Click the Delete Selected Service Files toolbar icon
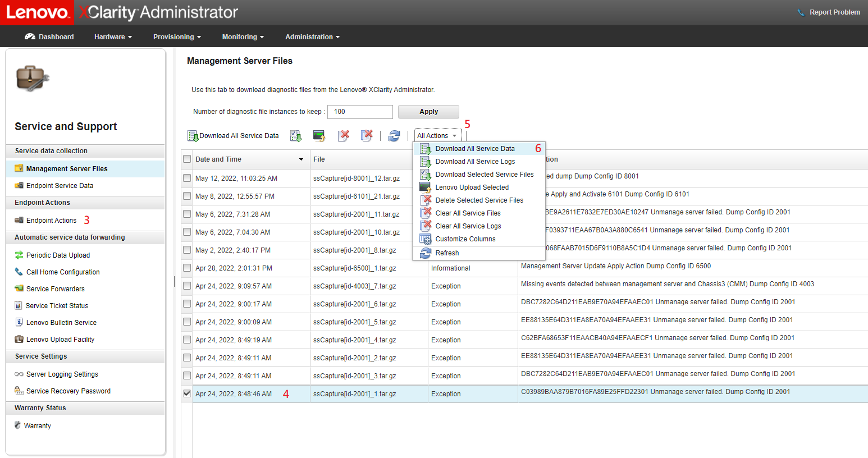Viewport: 868px width, 458px height. (344, 135)
